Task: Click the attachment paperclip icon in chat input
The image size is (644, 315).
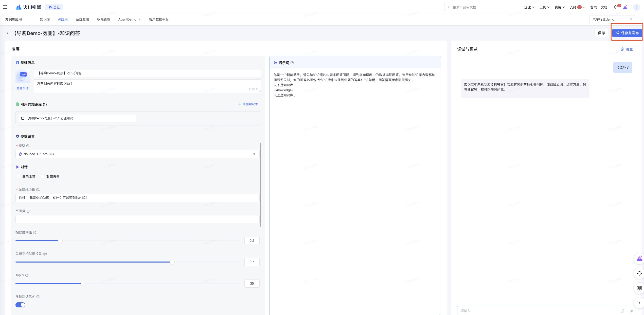Action: click(622, 311)
